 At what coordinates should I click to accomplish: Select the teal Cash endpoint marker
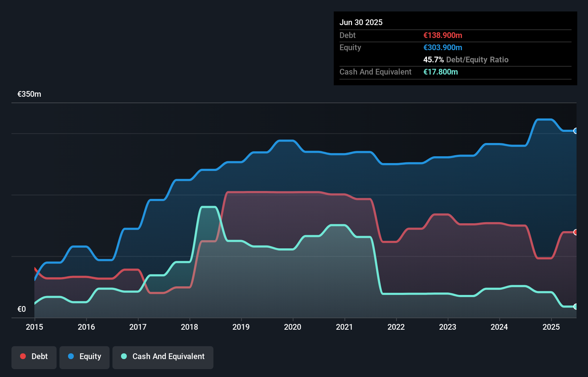click(575, 306)
